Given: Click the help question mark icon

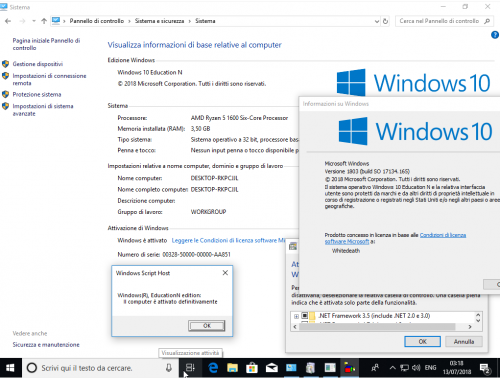Looking at the screenshot, I should click(495, 35).
